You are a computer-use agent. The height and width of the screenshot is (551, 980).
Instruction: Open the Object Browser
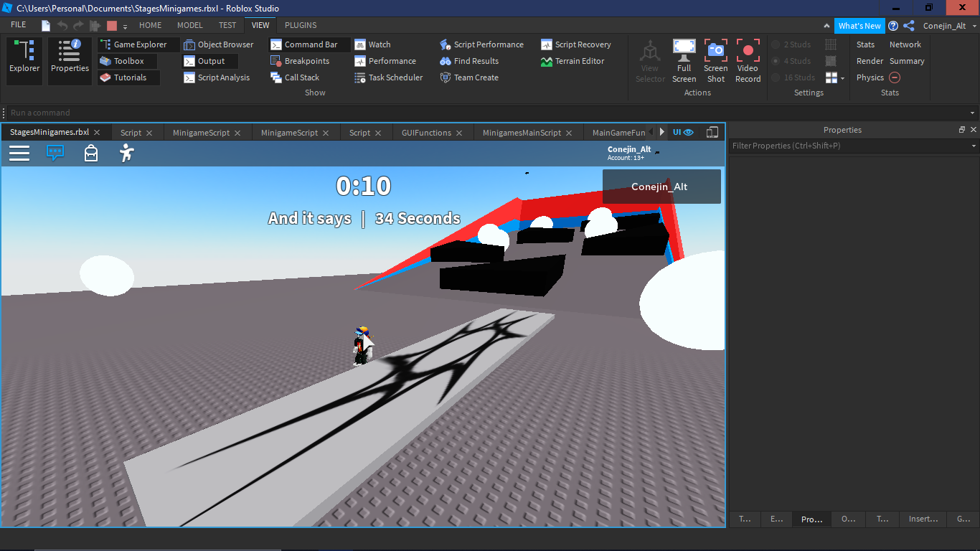[x=218, y=44]
